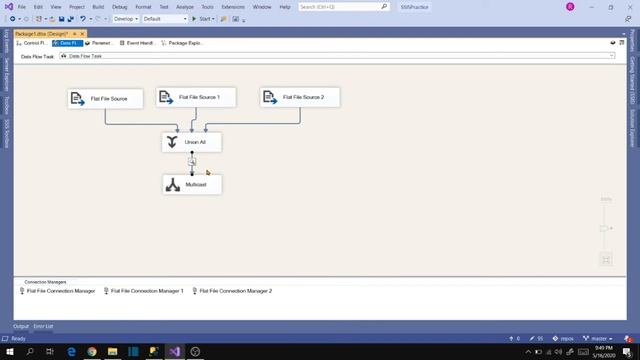
Task: Switch to the Parameters tab
Action: pyautogui.click(x=98, y=43)
